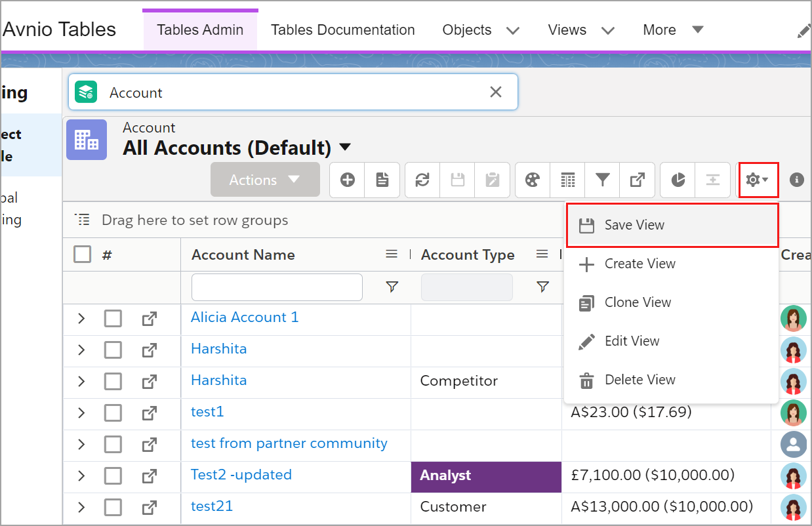Expand the All Accounts (Default) view selector

tap(345, 148)
